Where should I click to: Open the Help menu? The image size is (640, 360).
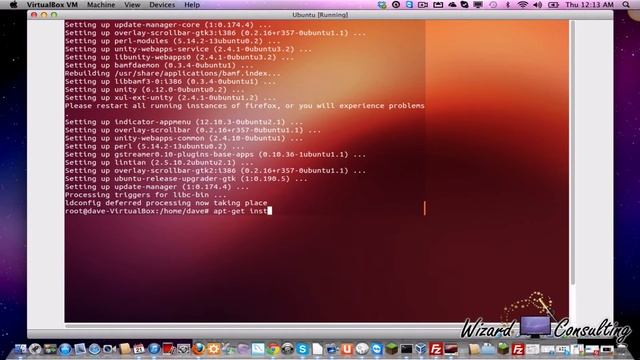[x=192, y=4]
